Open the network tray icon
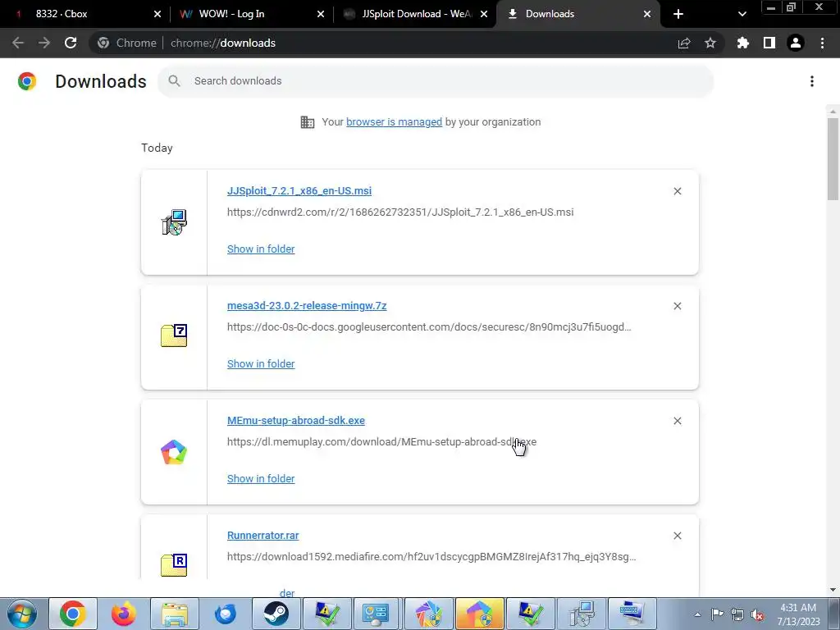Screen dimensions: 840x630 [x=737, y=614]
